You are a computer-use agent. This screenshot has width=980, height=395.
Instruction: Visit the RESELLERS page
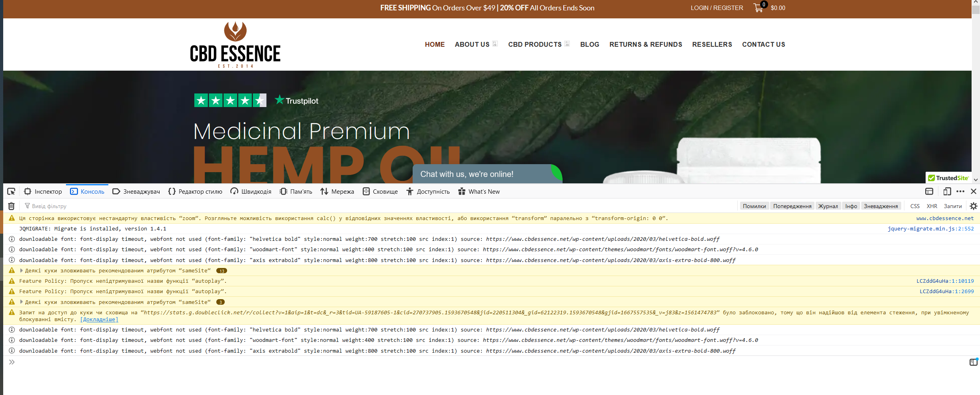click(x=712, y=44)
